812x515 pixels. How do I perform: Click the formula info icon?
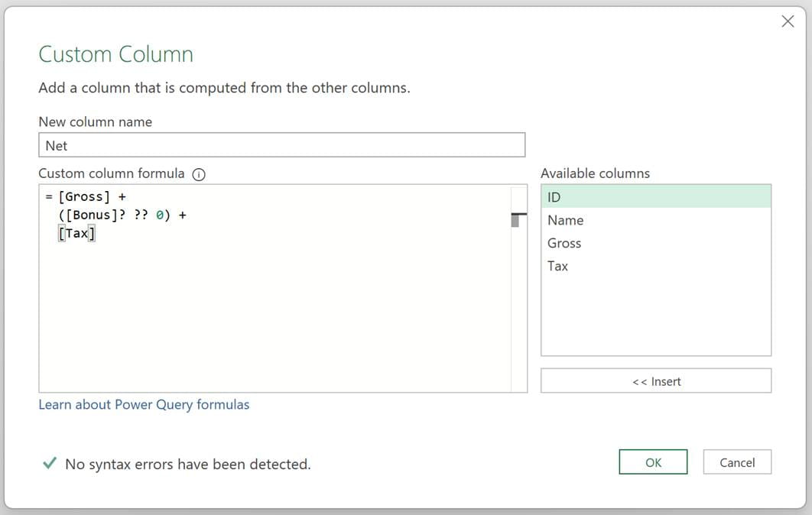199,174
